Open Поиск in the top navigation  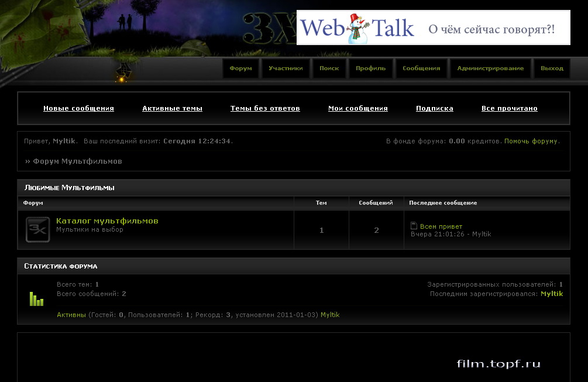[x=329, y=68]
